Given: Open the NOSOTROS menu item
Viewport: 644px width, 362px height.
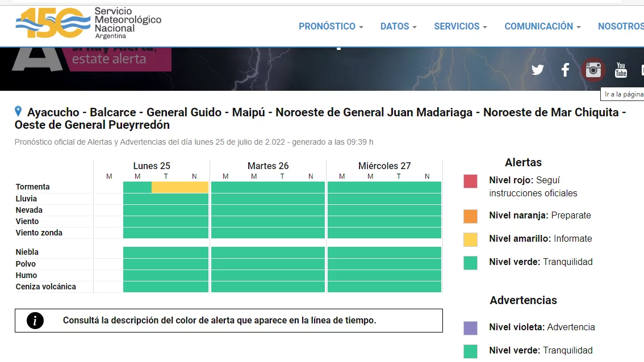Looking at the screenshot, I should 620,27.
